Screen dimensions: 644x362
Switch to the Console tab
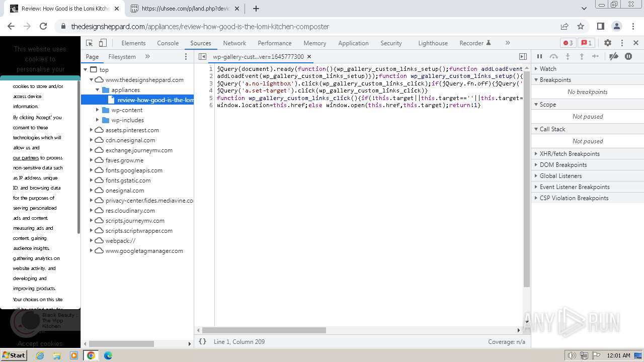(168, 43)
